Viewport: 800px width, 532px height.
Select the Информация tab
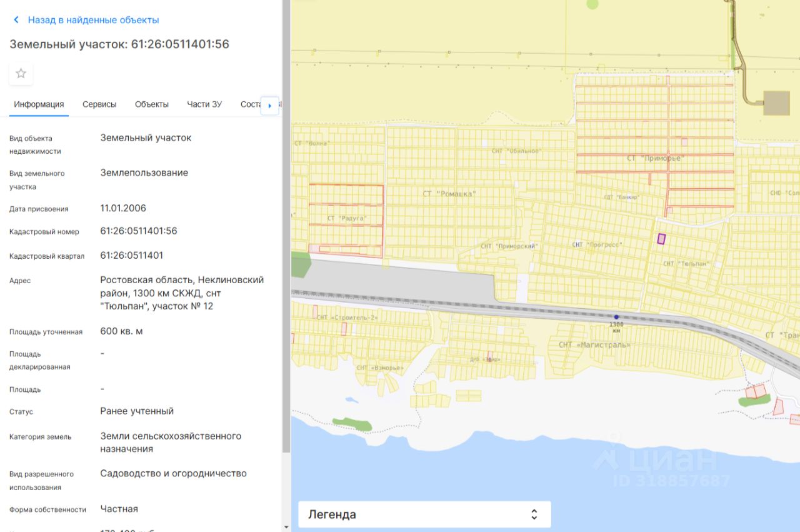[39, 104]
